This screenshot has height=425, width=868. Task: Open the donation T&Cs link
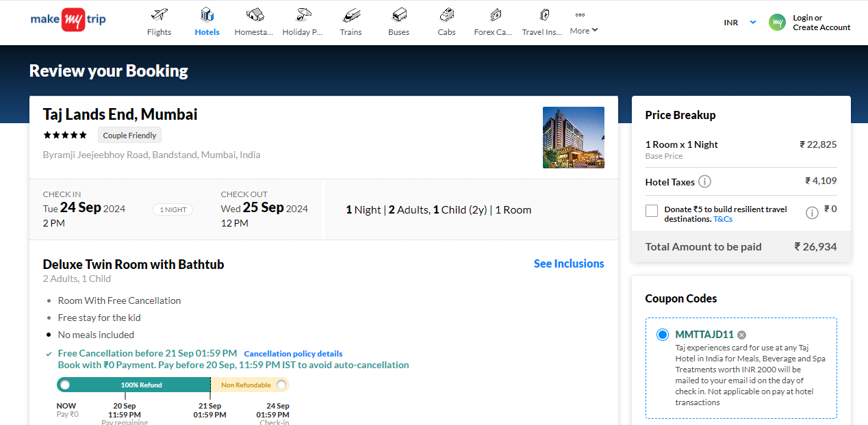click(x=723, y=219)
